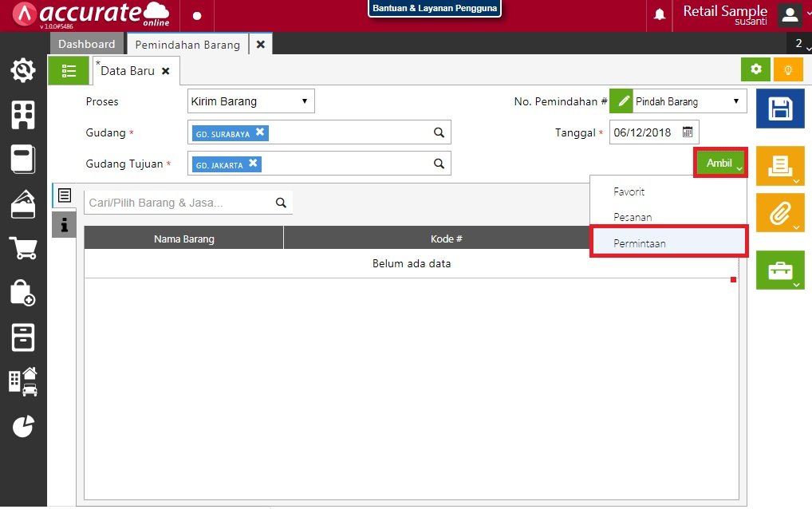812x509 pixels.
Task: Click the calendar icon beside Tanggal
Action: pyautogui.click(x=687, y=132)
